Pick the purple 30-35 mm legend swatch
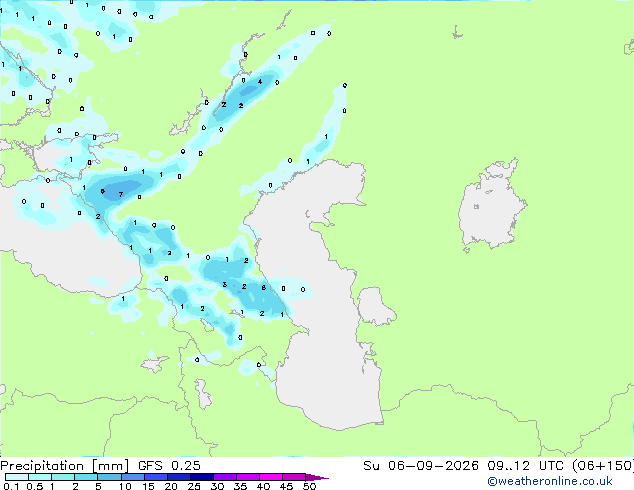Image resolution: width=634 pixels, height=490 pixels. tap(225, 477)
